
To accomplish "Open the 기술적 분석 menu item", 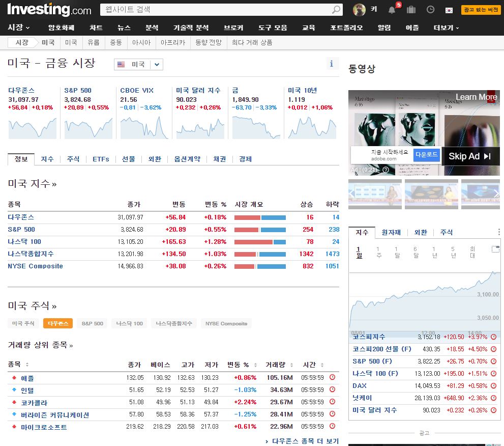I will (191, 27).
